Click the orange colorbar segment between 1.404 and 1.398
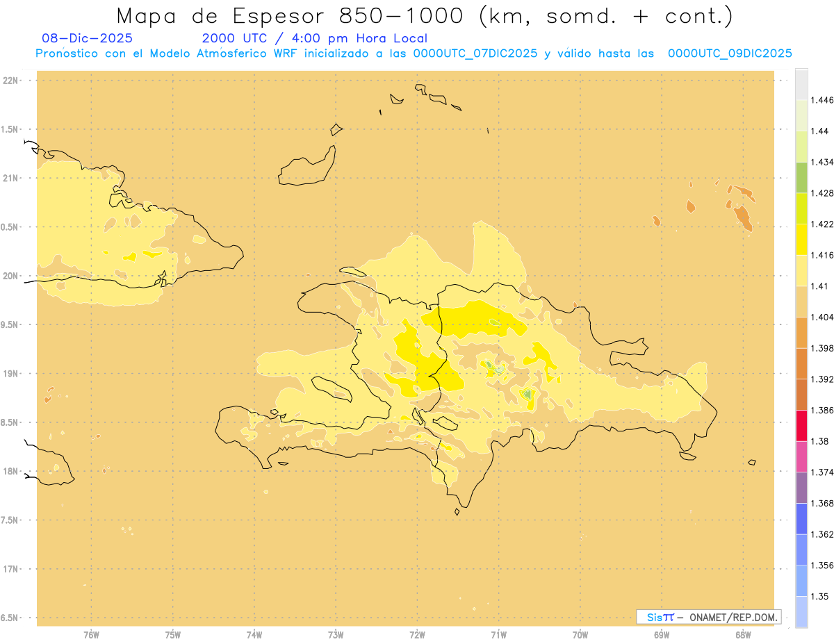The width and height of the screenshot is (834, 644). [801, 332]
